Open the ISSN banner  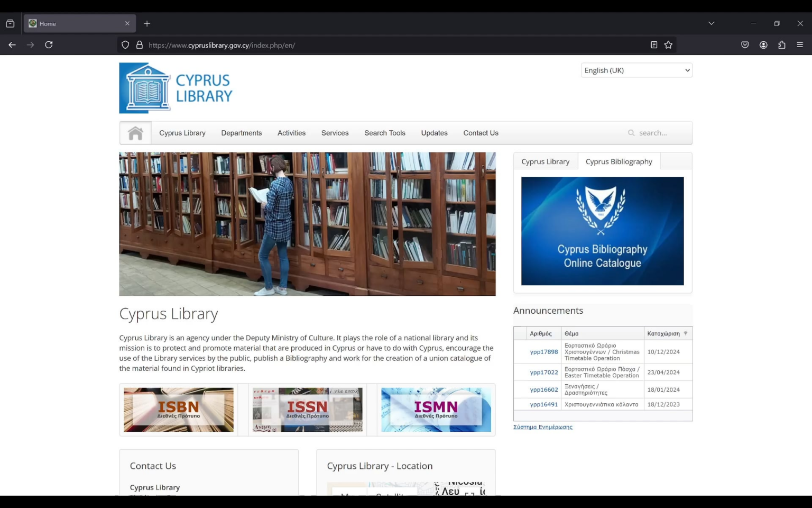coord(308,410)
